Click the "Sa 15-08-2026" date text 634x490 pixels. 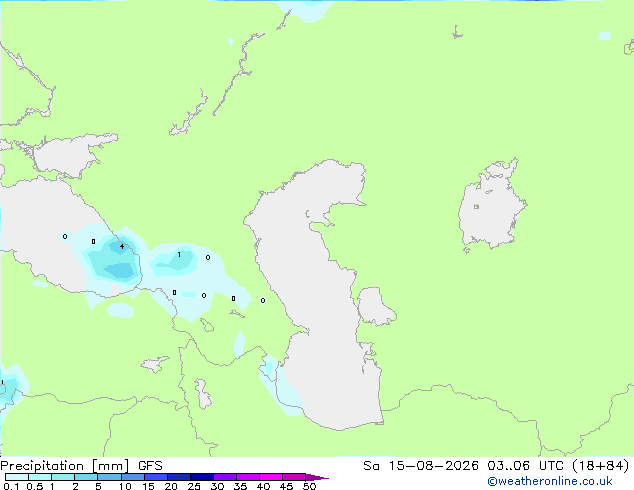tap(421, 466)
